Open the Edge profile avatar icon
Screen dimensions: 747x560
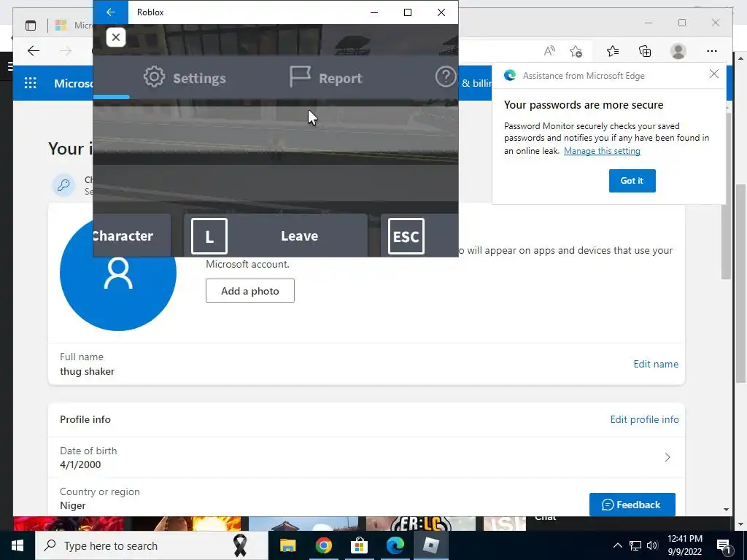678,51
